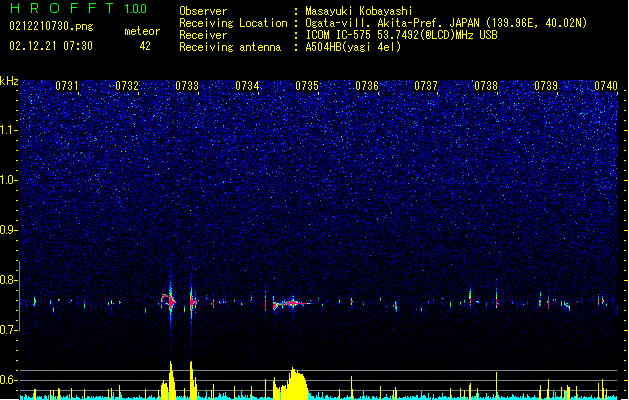The height and width of the screenshot is (400, 629).
Task: Select the filename 0212210730.png
Action: click(51, 26)
